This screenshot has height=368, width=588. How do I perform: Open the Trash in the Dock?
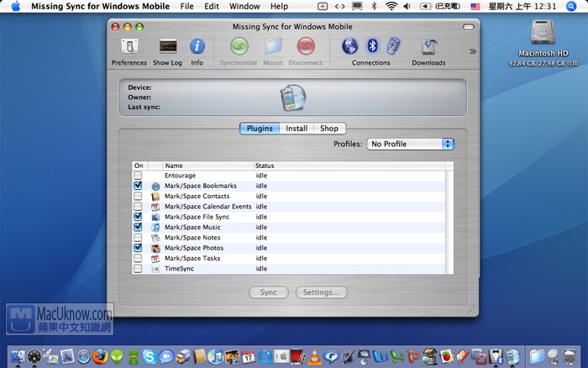click(x=570, y=357)
